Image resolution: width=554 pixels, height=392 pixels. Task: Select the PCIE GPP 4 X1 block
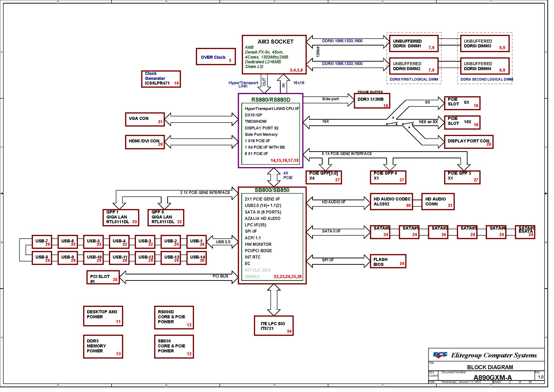click(388, 178)
